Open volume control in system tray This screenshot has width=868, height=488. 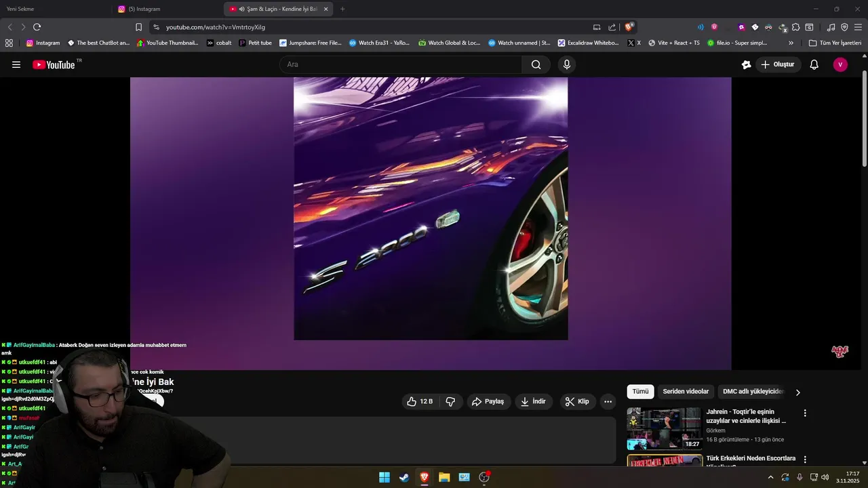point(825,477)
